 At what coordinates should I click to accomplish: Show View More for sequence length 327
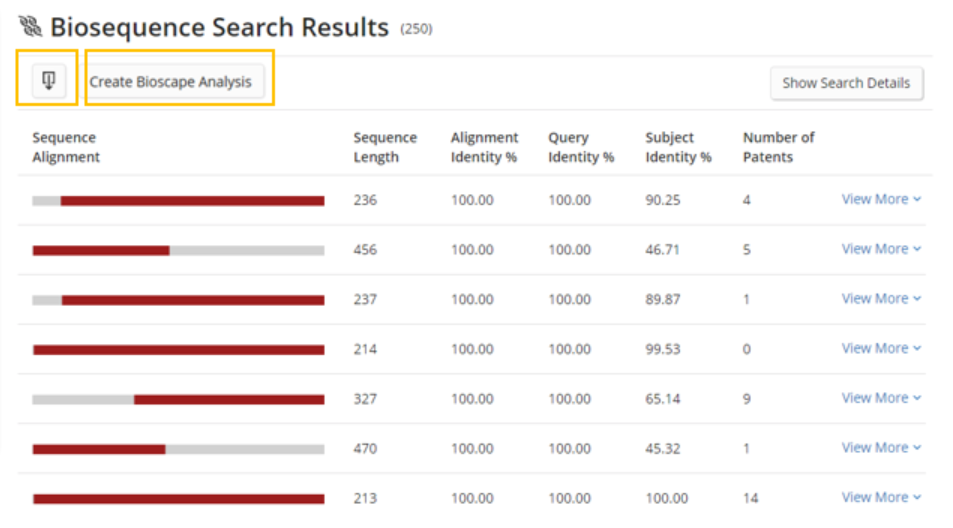pyautogui.click(x=880, y=398)
